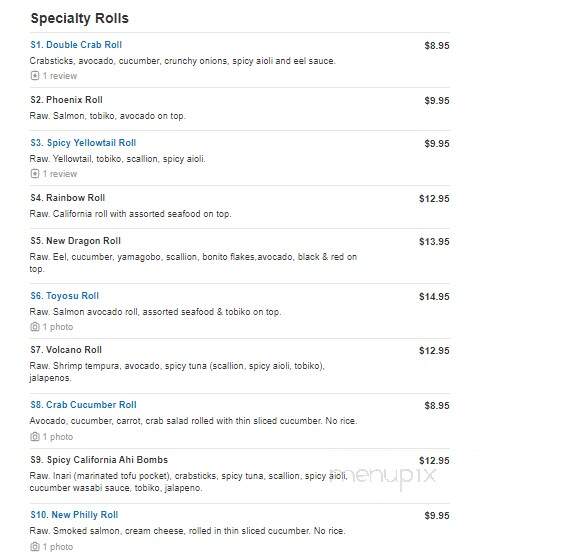Image resolution: width=562 pixels, height=558 pixels.
Task: View the 1 photo text for New Philly Roll
Action: click(58, 547)
